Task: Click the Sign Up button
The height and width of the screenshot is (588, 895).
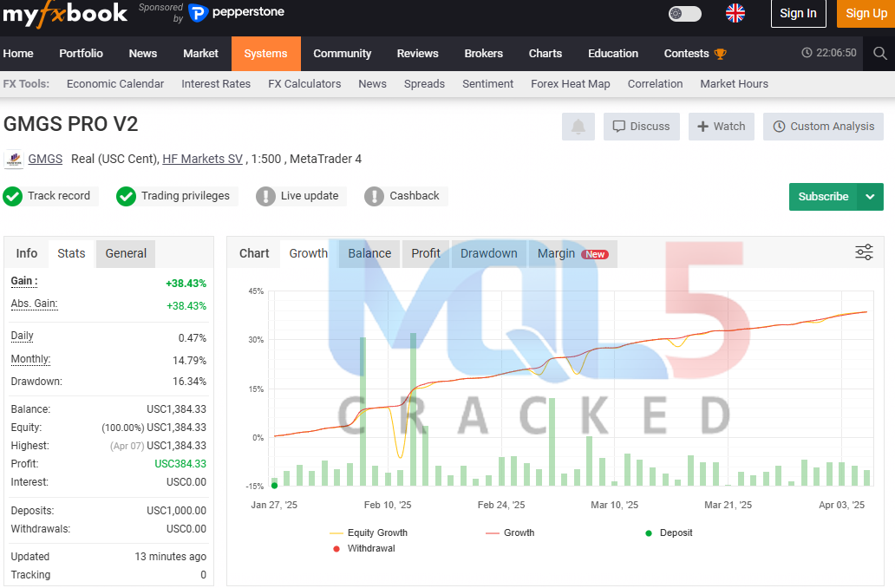Action: (866, 14)
